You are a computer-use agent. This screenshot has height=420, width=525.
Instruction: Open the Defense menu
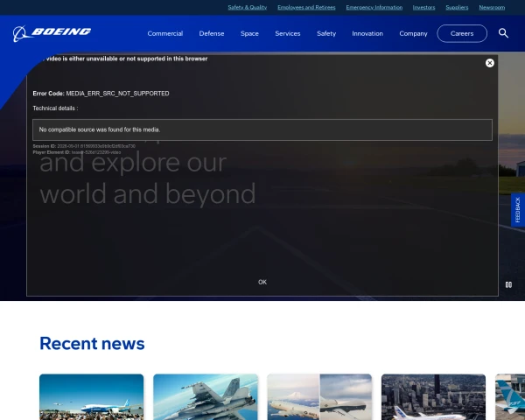212,33
